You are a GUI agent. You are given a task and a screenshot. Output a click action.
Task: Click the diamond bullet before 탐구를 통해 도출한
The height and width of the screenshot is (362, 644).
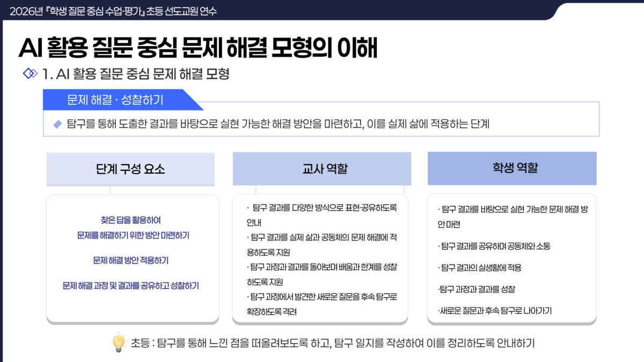[57, 124]
